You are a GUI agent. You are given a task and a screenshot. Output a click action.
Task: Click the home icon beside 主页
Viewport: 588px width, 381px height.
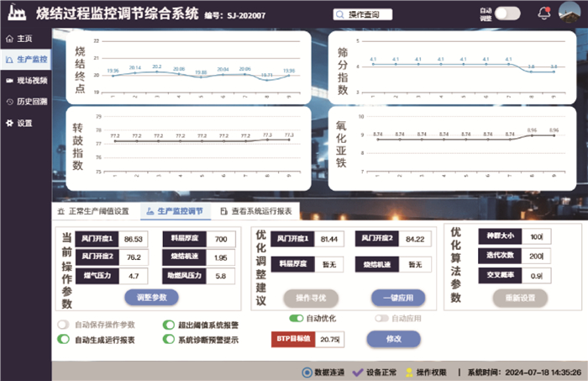pos(8,39)
